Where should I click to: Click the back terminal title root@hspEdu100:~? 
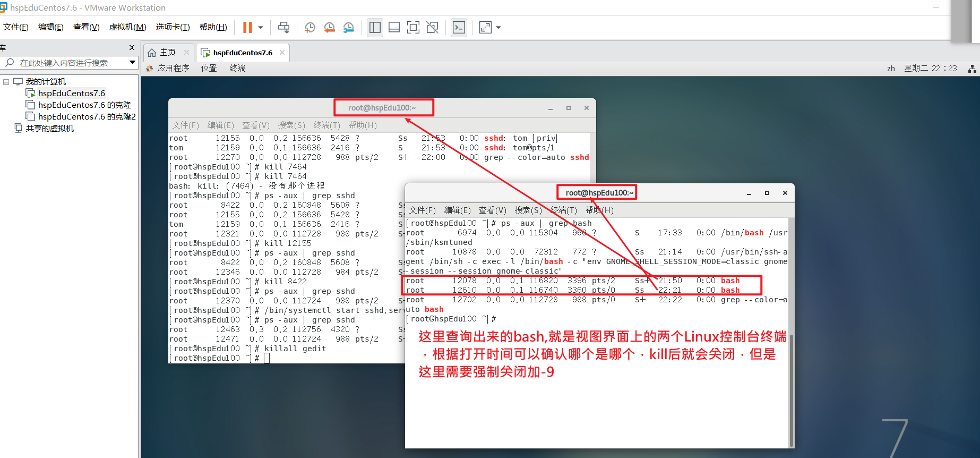[382, 108]
